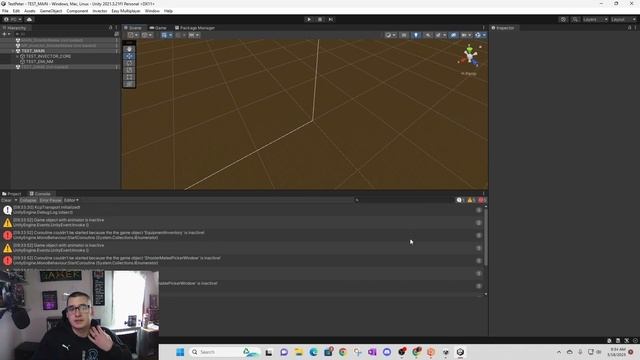
Task: Toggle scene audio icon
Action: click(428, 35)
